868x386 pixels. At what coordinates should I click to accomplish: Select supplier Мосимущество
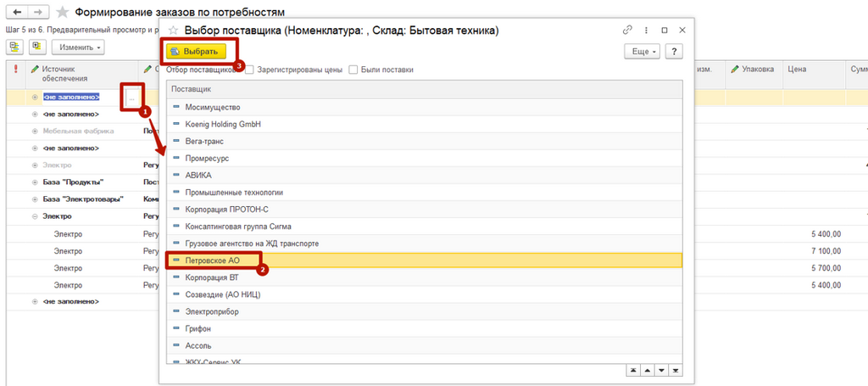pos(424,107)
